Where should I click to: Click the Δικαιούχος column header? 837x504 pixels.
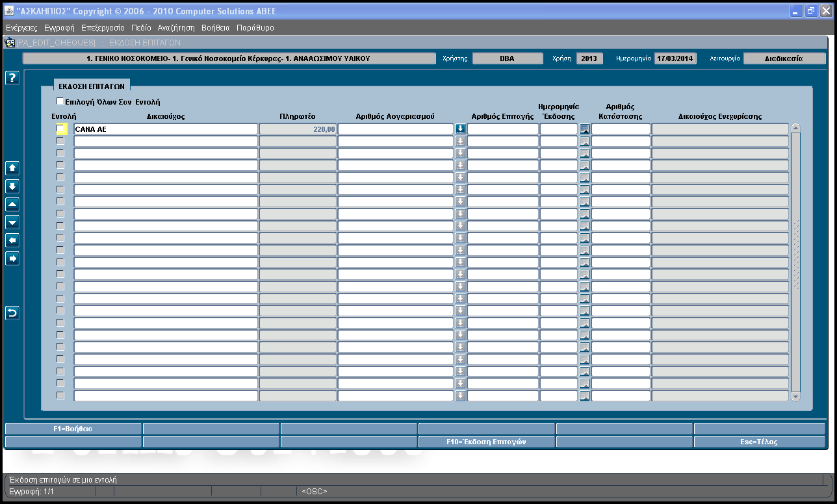coord(166,116)
